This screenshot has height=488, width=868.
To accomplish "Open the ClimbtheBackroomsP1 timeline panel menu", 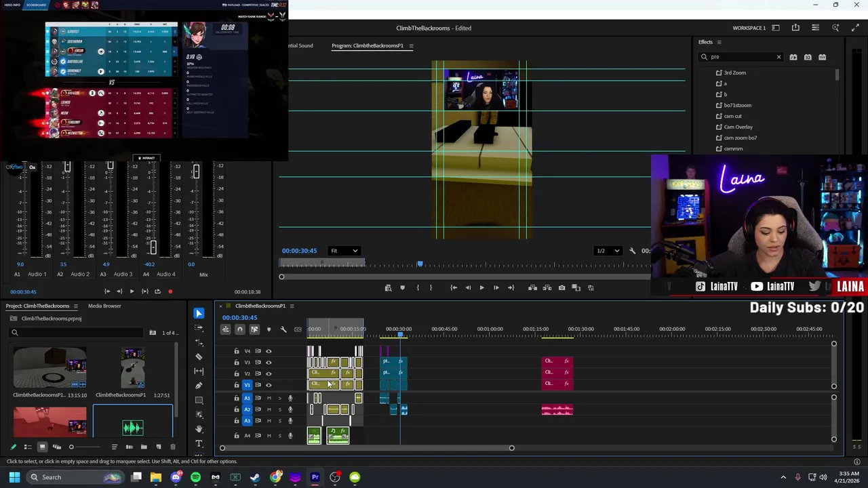I will point(292,306).
